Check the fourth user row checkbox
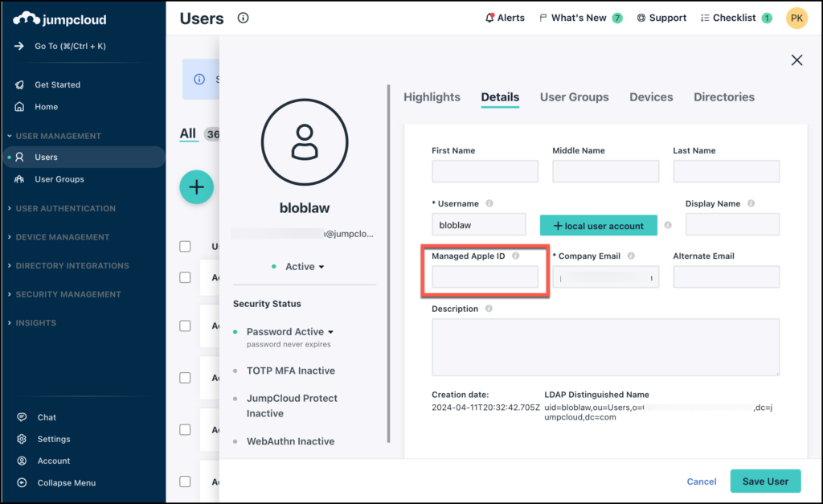 (x=185, y=430)
